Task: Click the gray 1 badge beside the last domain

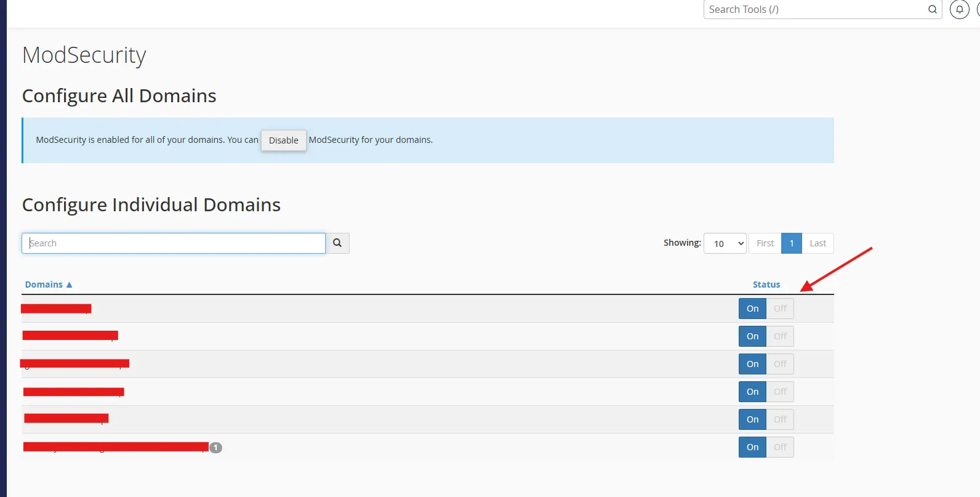Action: pos(215,448)
